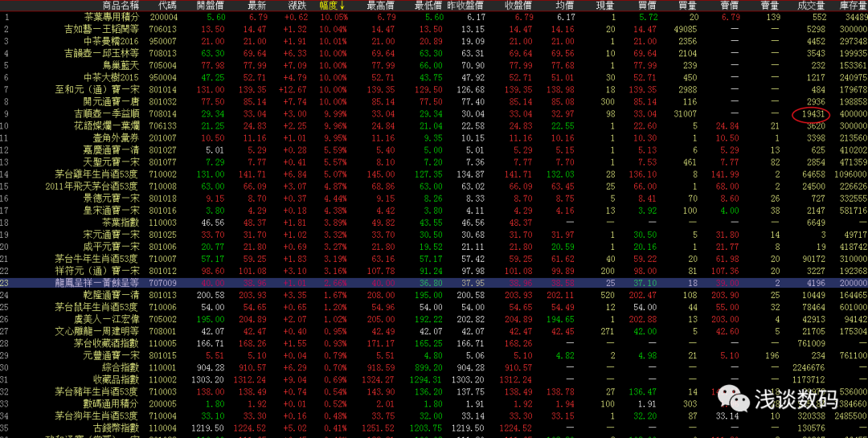Select the 壹角外彙券 row
Screen dimensions: 868x438
pyautogui.click(x=434, y=138)
